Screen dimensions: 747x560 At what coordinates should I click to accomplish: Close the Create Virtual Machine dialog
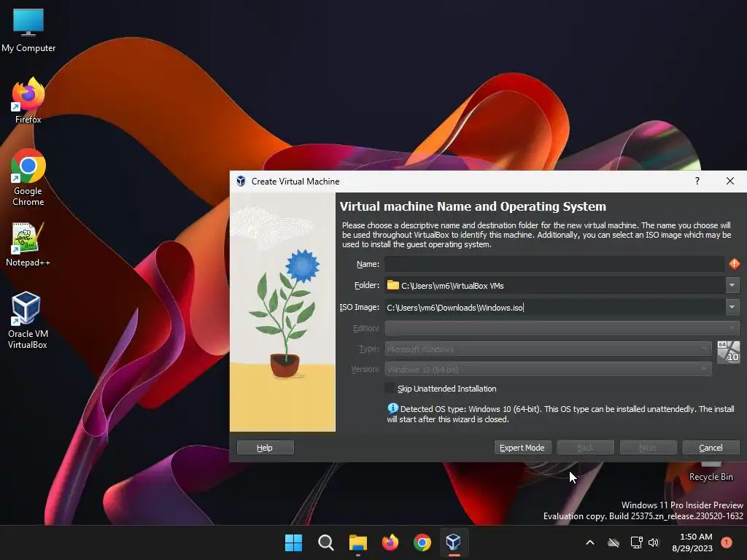pyautogui.click(x=729, y=181)
